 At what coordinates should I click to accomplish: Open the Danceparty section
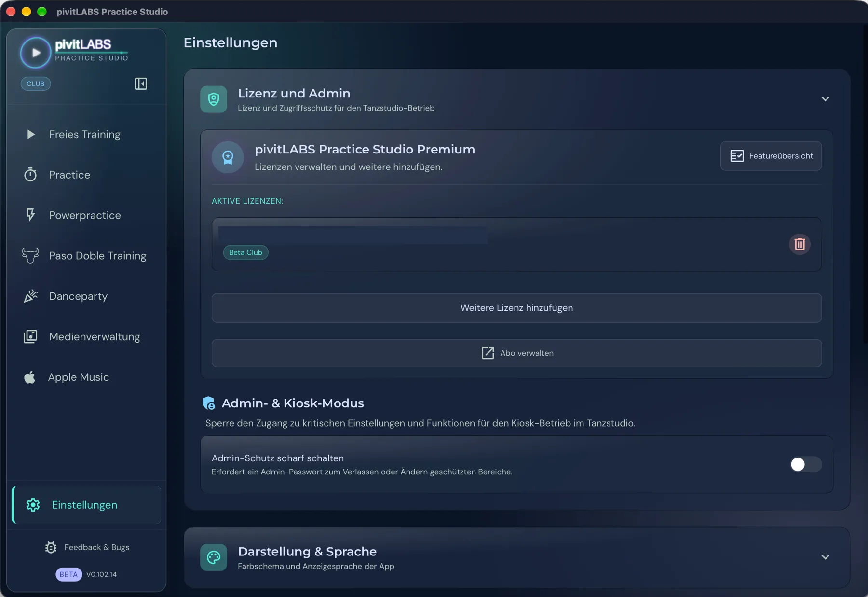point(87,296)
